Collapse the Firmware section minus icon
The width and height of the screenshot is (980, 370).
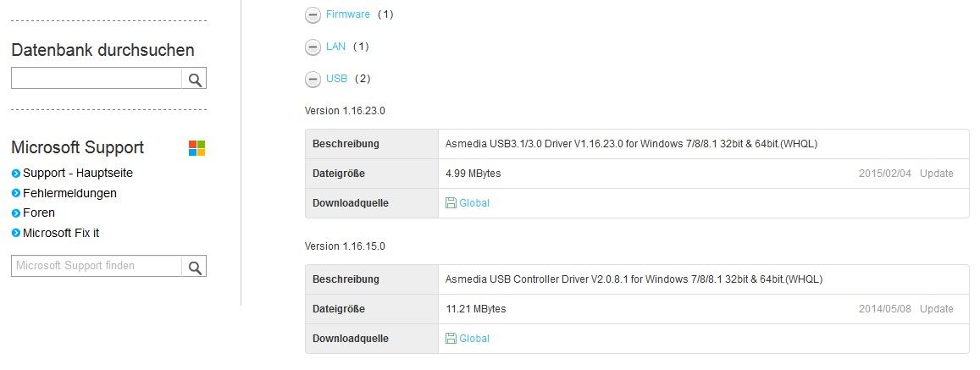[x=313, y=14]
